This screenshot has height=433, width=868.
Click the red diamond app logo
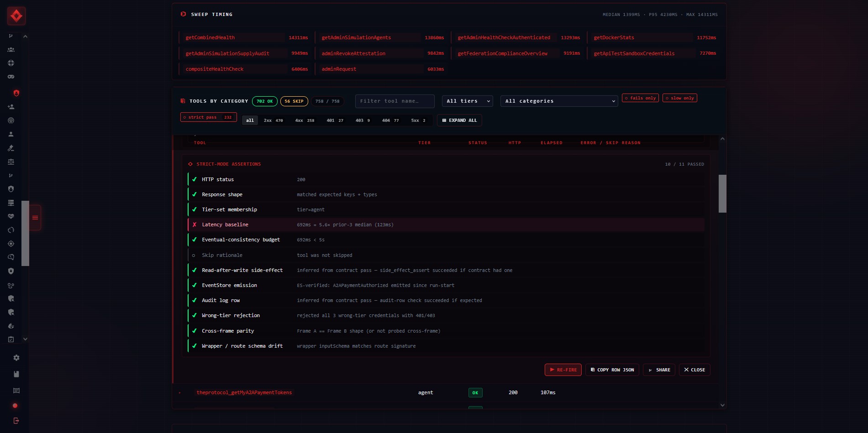pyautogui.click(x=16, y=16)
